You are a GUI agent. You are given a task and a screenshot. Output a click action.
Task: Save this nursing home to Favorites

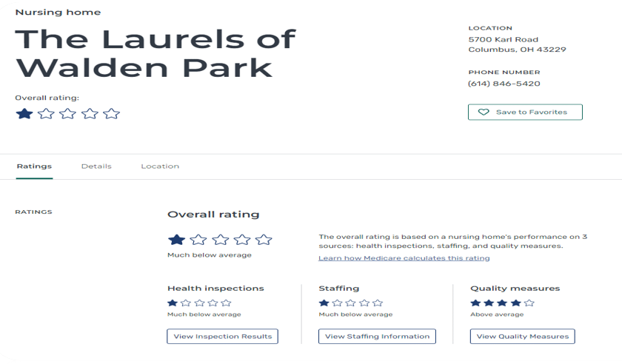pos(525,112)
